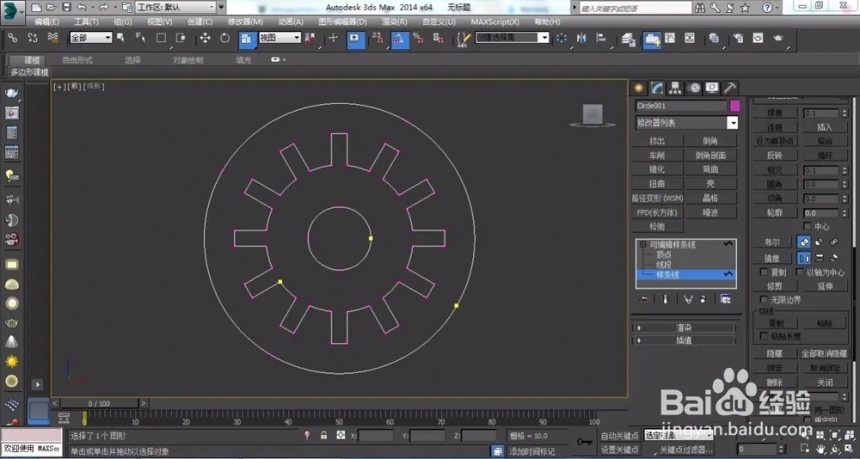Click the 镜像 (Mirror) spline button
Image resolution: width=860 pixels, height=459 pixels.
pos(772,258)
